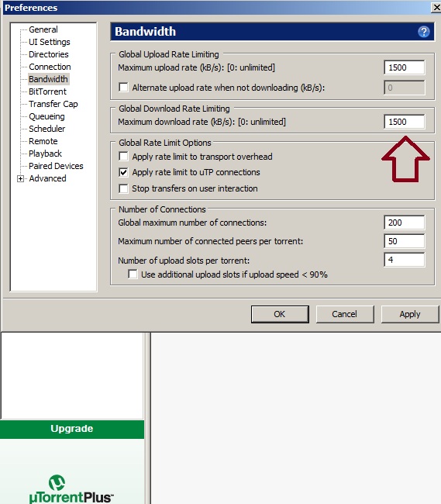Open Paired Devices settings

click(56, 166)
